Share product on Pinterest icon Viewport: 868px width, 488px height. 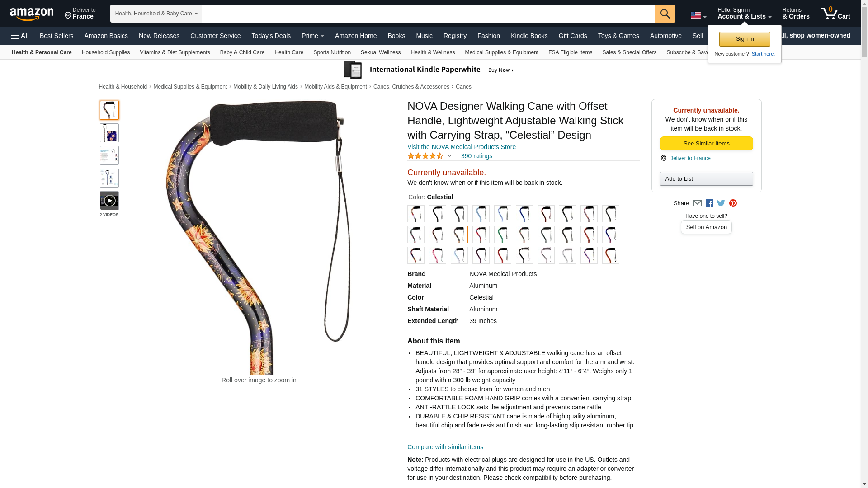tap(733, 203)
